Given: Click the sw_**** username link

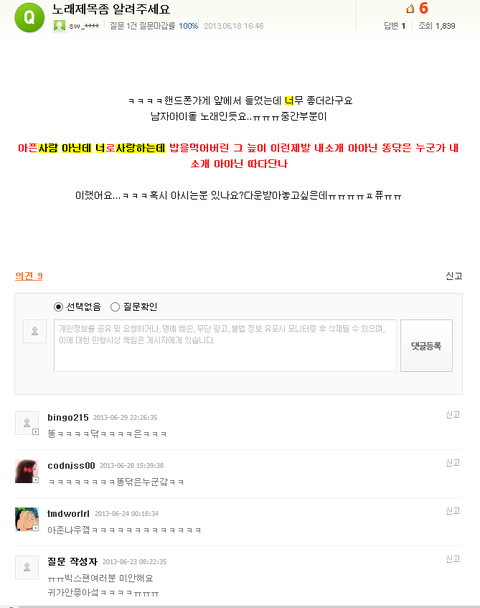Looking at the screenshot, I should [x=84, y=26].
